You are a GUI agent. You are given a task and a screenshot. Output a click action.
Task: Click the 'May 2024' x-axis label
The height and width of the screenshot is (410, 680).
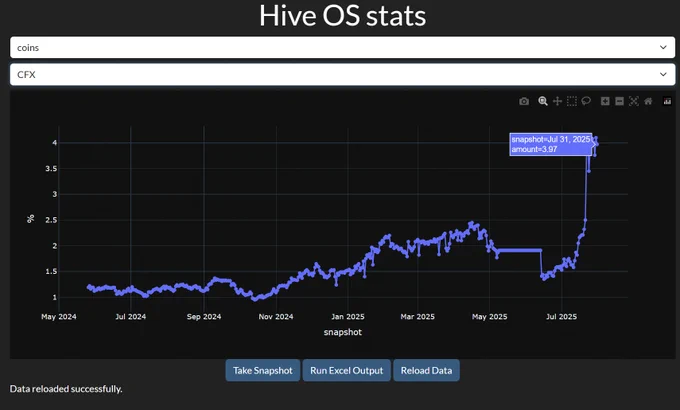tap(59, 317)
